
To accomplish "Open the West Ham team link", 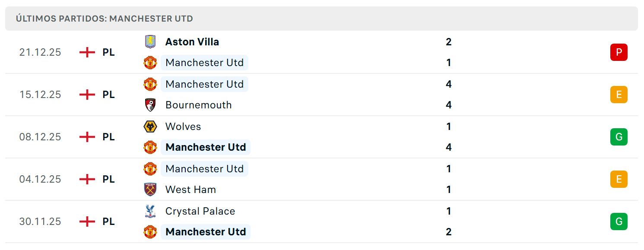I will 190,190.
